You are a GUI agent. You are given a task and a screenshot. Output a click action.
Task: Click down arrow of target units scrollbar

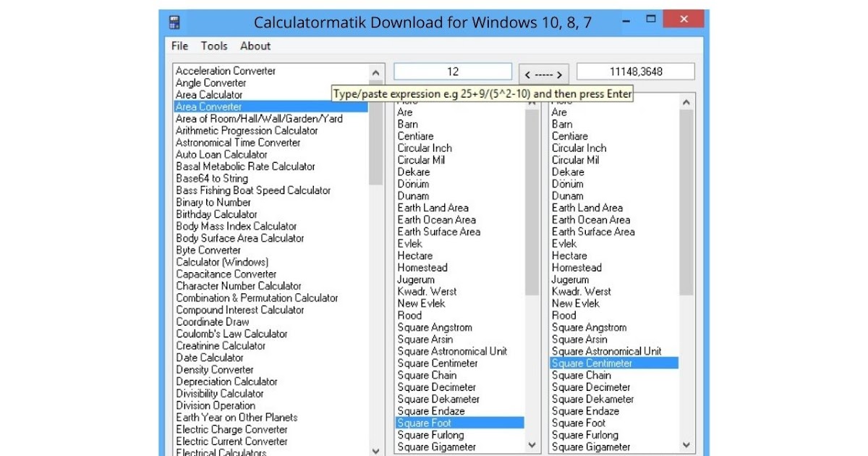686,446
